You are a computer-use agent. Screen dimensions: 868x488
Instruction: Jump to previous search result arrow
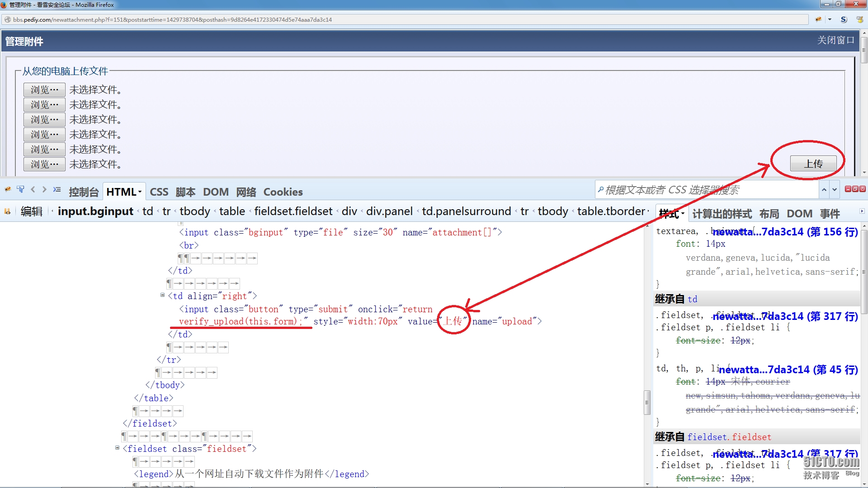pos(824,190)
